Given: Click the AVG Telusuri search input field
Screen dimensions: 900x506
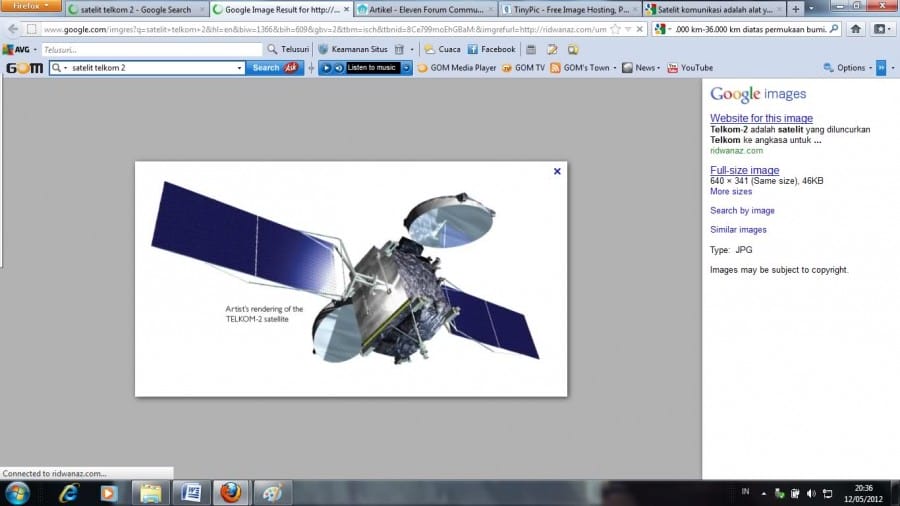Looking at the screenshot, I should [150, 49].
